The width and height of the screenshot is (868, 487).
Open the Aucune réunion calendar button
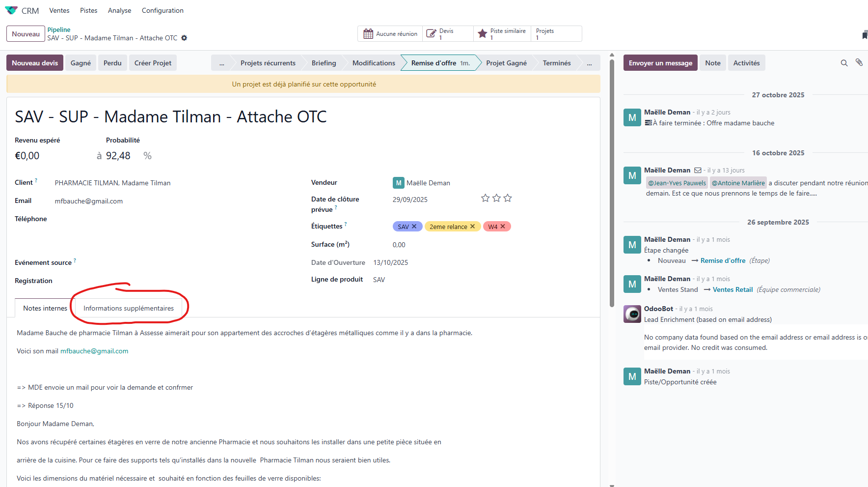tap(390, 34)
